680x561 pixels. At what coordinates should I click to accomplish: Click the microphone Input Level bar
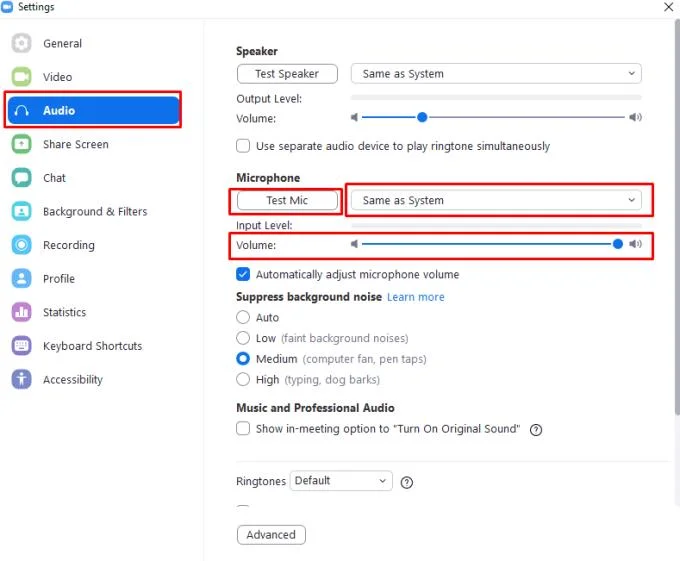point(496,225)
